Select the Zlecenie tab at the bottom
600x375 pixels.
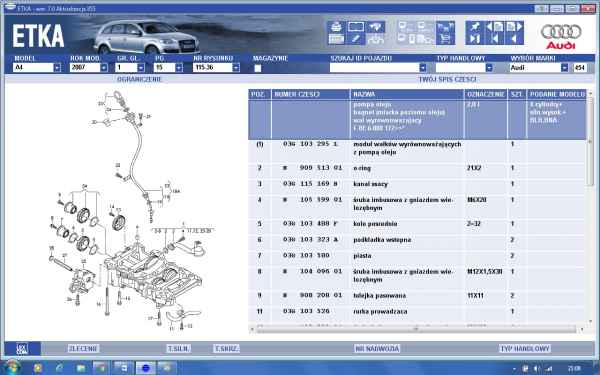point(83,348)
